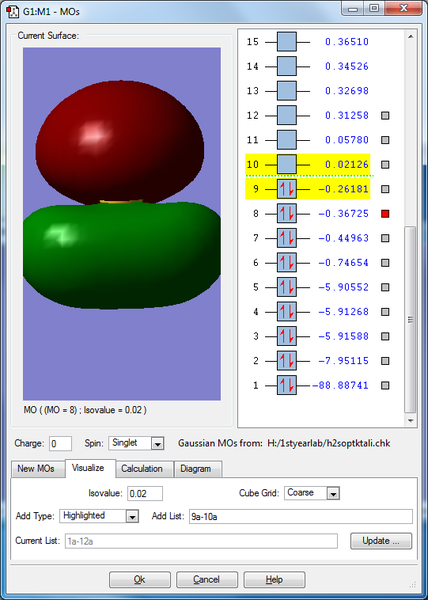This screenshot has width=428, height=600.
Task: Click energy value -0.44963 of MO 7
Action: (343, 238)
